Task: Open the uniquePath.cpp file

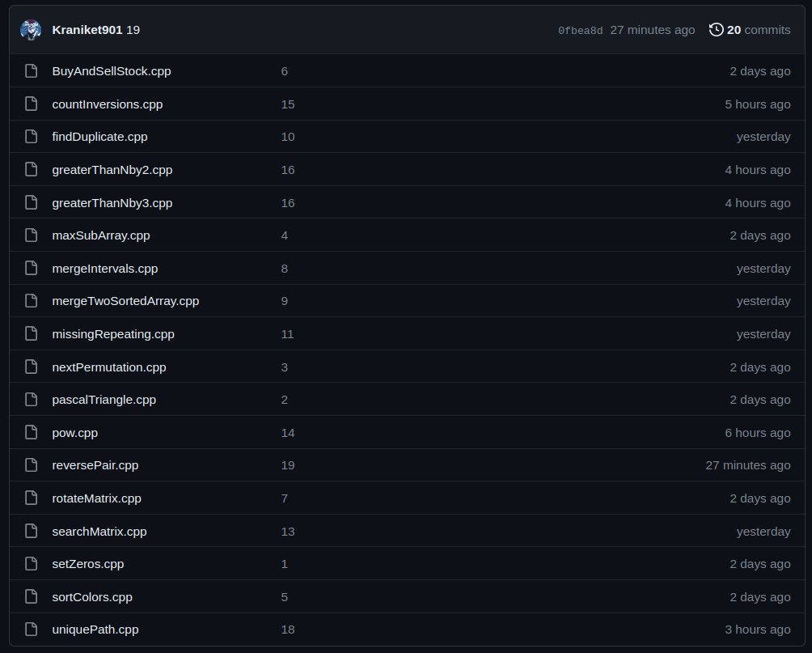Action: (x=95, y=629)
